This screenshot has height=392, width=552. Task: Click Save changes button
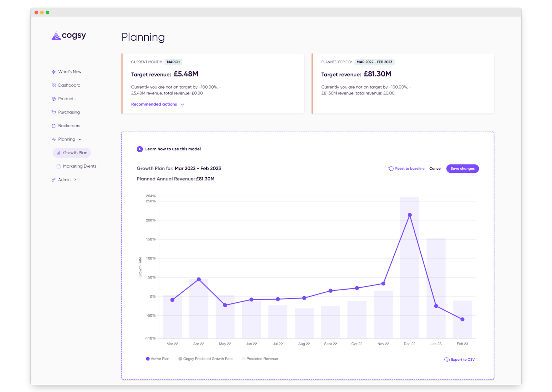click(x=462, y=169)
